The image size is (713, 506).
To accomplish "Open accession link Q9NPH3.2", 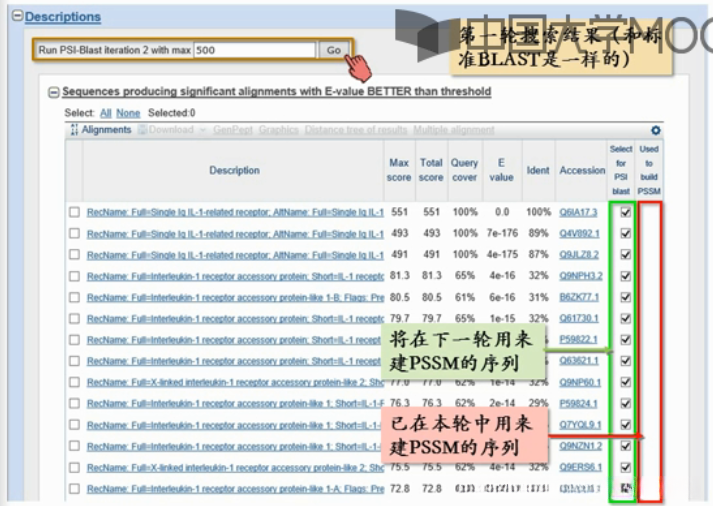I will tap(581, 276).
